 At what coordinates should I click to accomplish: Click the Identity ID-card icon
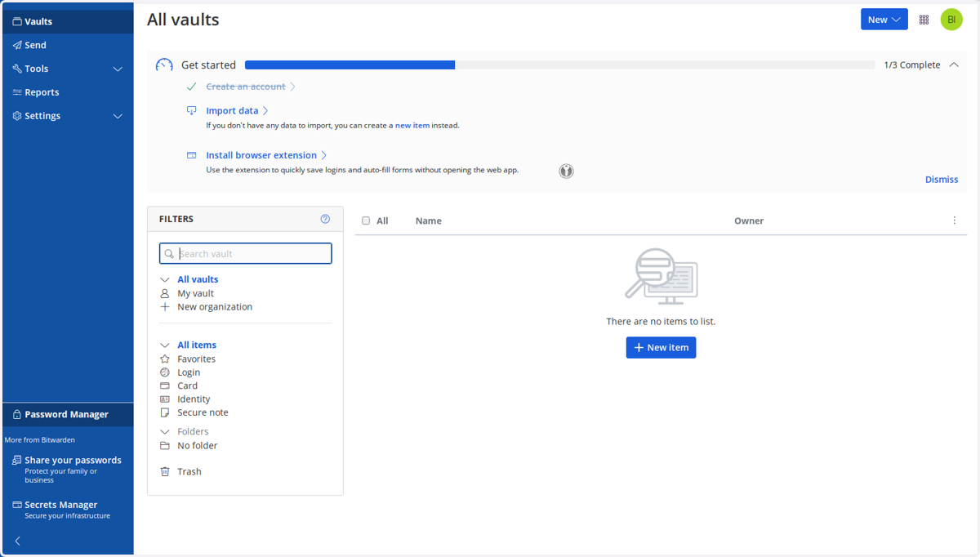(165, 399)
